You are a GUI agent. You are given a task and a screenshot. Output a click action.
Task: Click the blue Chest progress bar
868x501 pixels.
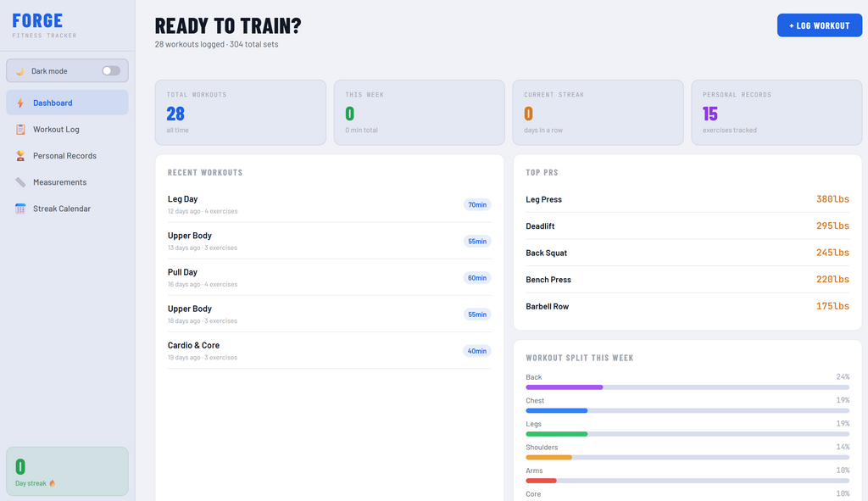click(x=556, y=411)
